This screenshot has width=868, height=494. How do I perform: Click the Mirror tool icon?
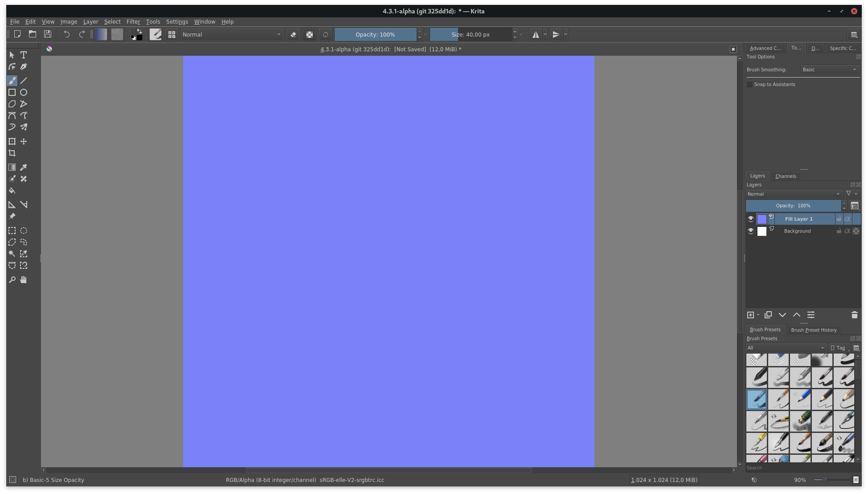[535, 34]
